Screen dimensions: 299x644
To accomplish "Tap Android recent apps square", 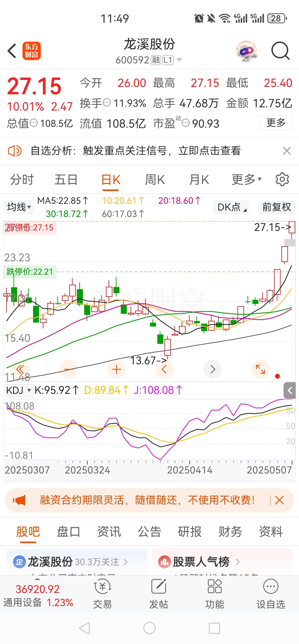I will click(214, 628).
